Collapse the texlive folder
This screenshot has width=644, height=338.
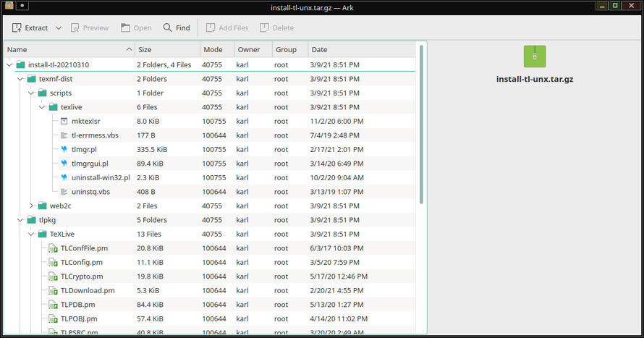(x=42, y=107)
